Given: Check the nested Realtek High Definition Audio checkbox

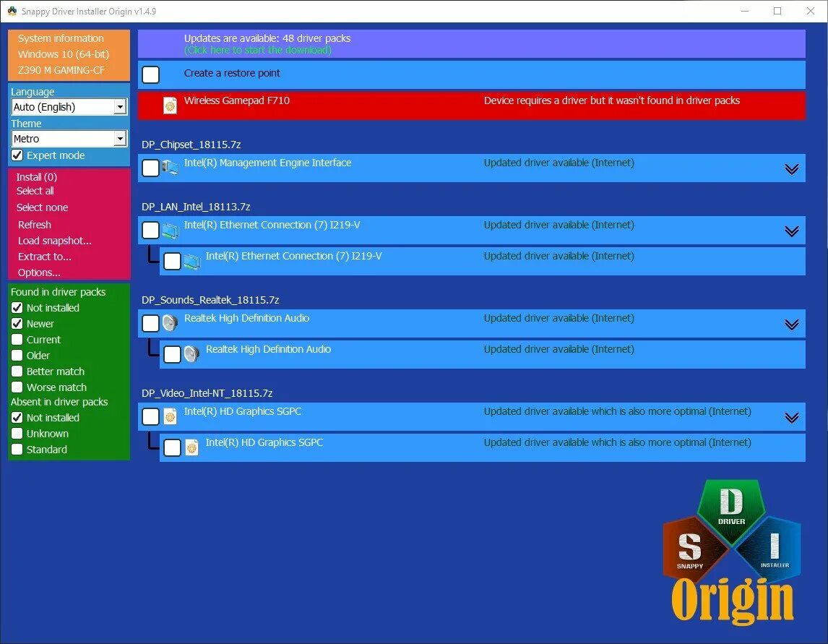Looking at the screenshot, I should tap(172, 354).
